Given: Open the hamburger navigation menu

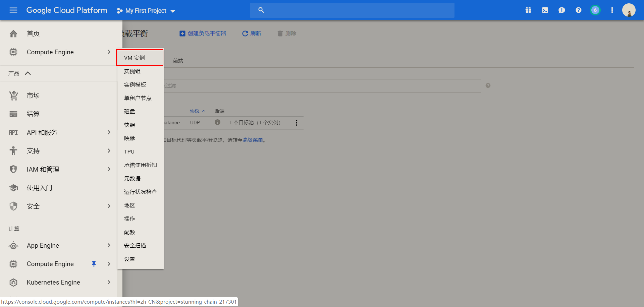Looking at the screenshot, I should click(x=13, y=10).
